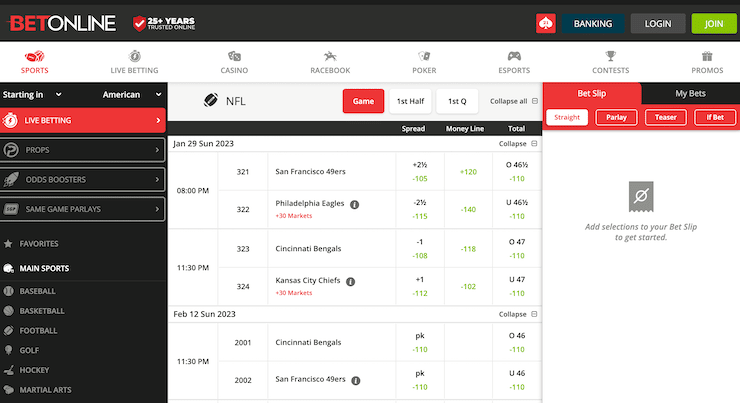Open +30 Markets under Kansas City Chiefs
This screenshot has width=740, height=403.
294,293
